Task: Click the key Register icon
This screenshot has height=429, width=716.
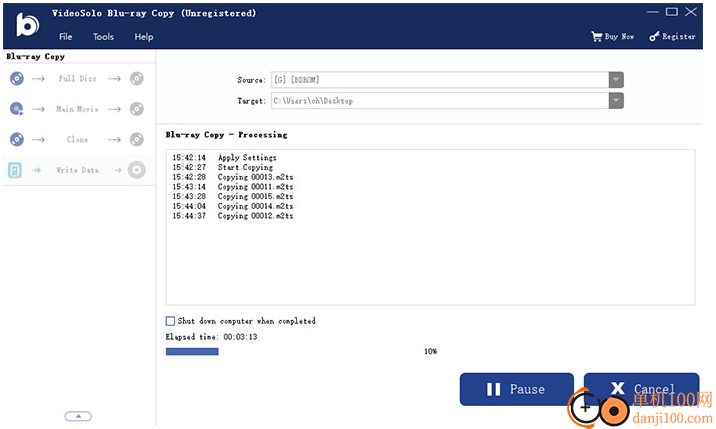Action: pos(654,37)
